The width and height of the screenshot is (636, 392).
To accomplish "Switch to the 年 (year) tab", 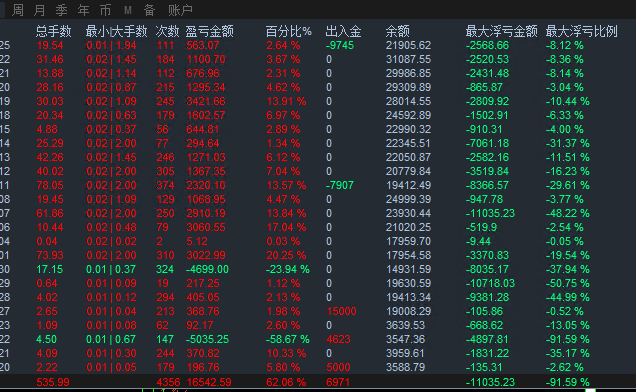I will coord(84,10).
